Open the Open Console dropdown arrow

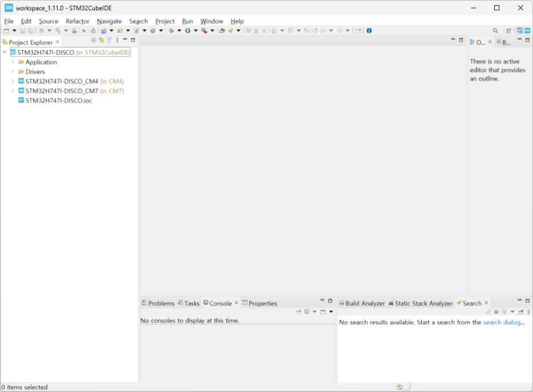331,312
